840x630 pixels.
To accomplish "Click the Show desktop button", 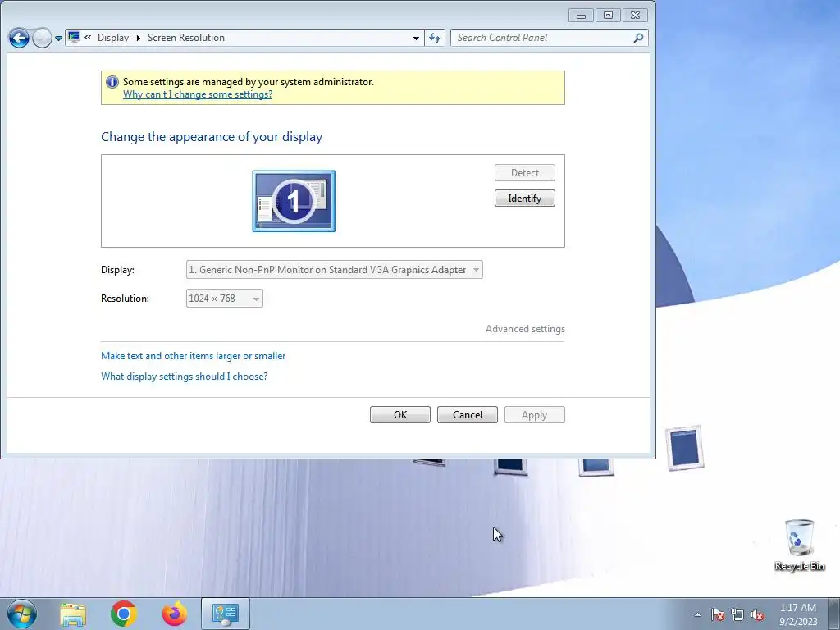I will (x=833, y=614).
